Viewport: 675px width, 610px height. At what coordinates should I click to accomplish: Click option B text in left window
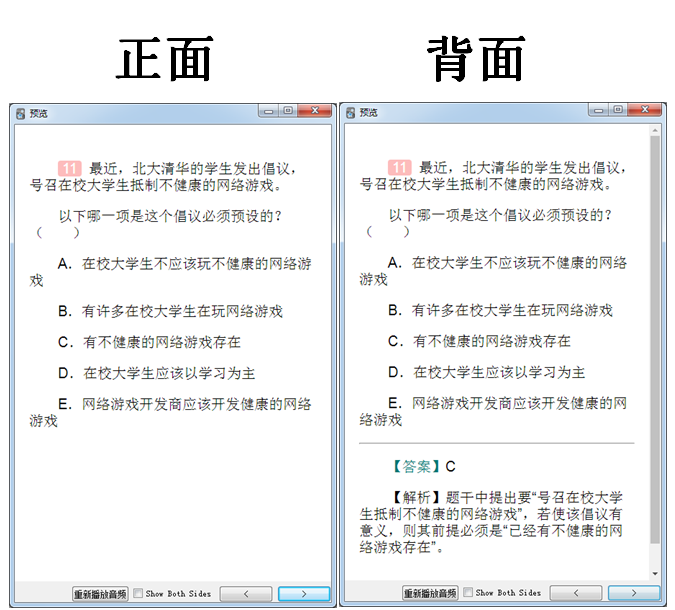pos(170,311)
